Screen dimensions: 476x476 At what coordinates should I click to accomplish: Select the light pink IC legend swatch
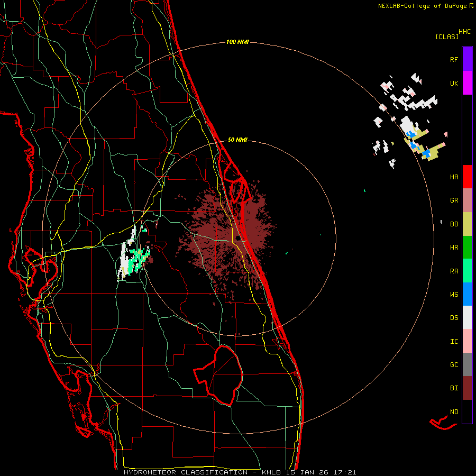(467, 341)
